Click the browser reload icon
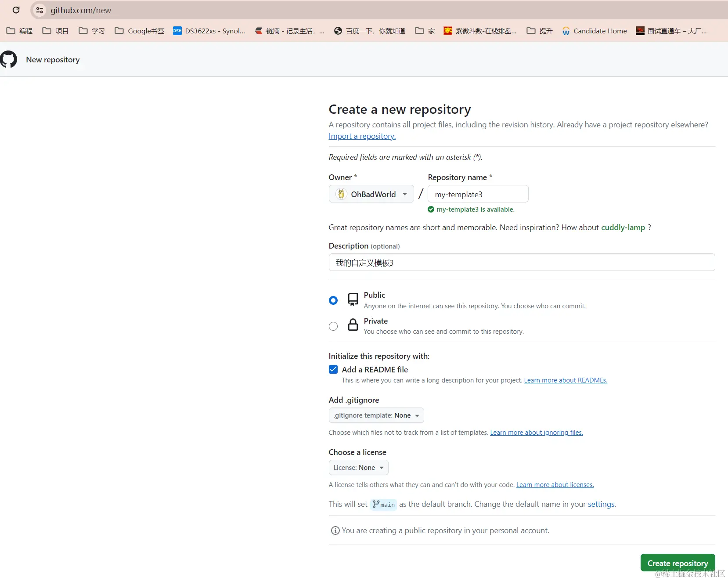The width and height of the screenshot is (728, 581). point(16,10)
